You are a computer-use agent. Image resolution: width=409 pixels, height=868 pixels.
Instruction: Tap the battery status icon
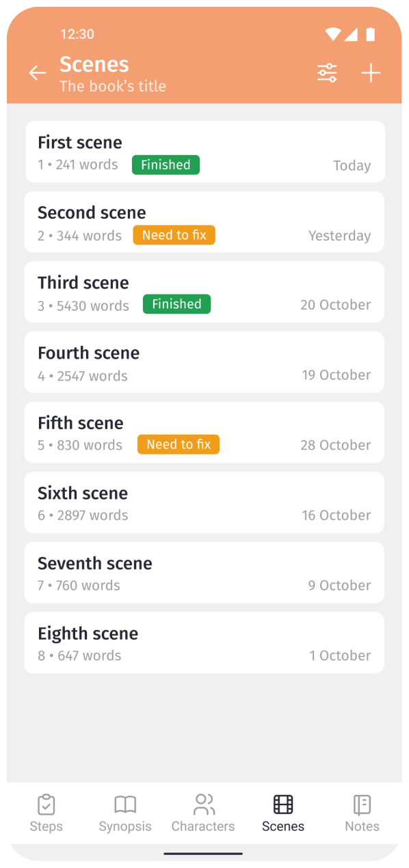(x=370, y=34)
